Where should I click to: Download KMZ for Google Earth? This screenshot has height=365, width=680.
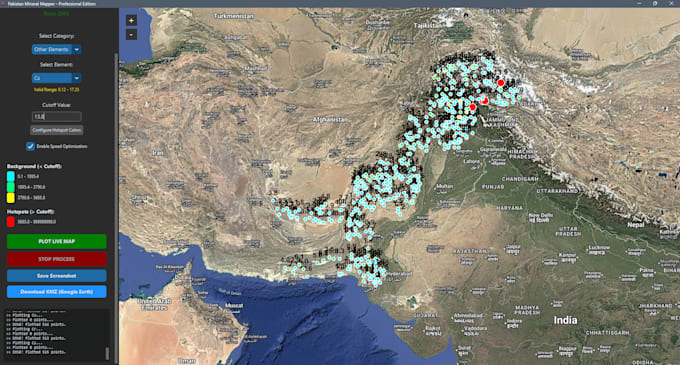56,292
